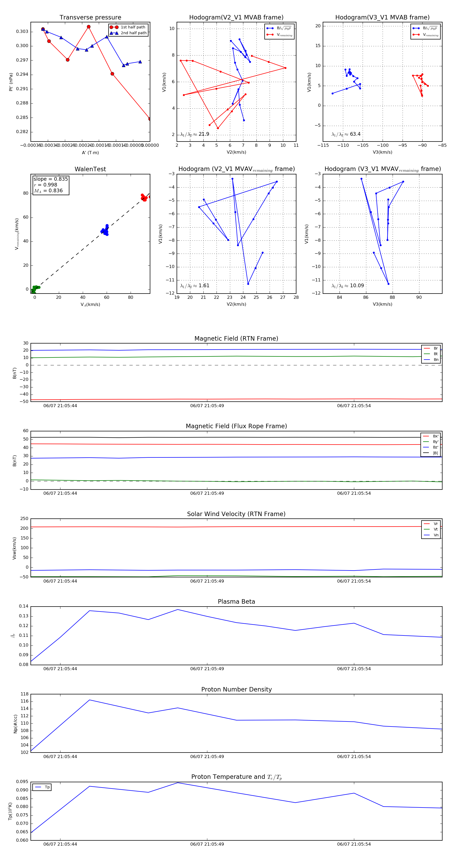The image size is (473, 868).
Task: Click '06/07 21:05:49' tick under Plasma Beta plot
Action: (x=207, y=669)
